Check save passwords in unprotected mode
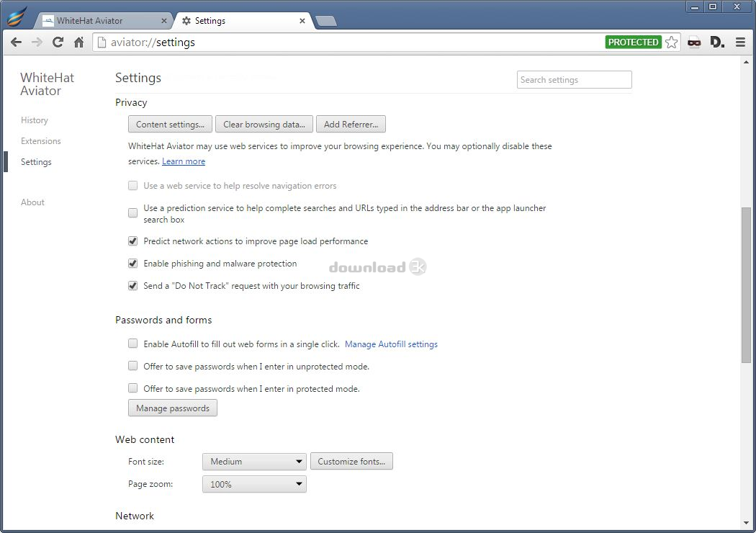 tap(132, 366)
